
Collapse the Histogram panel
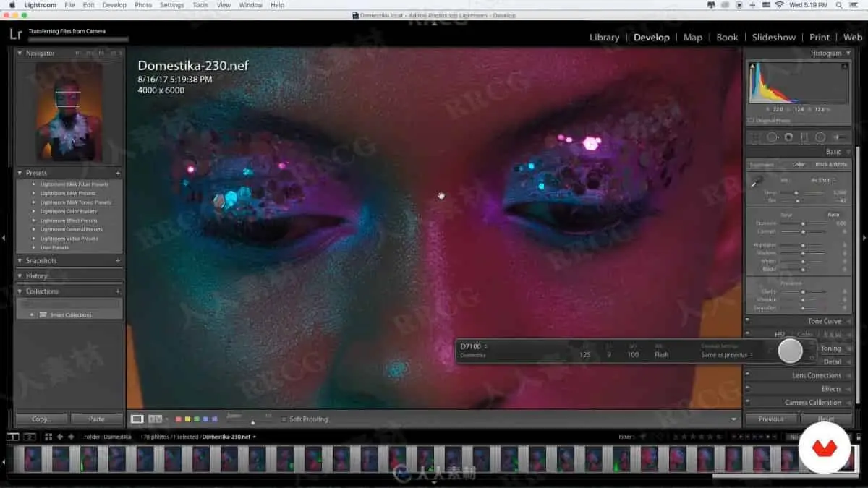847,53
